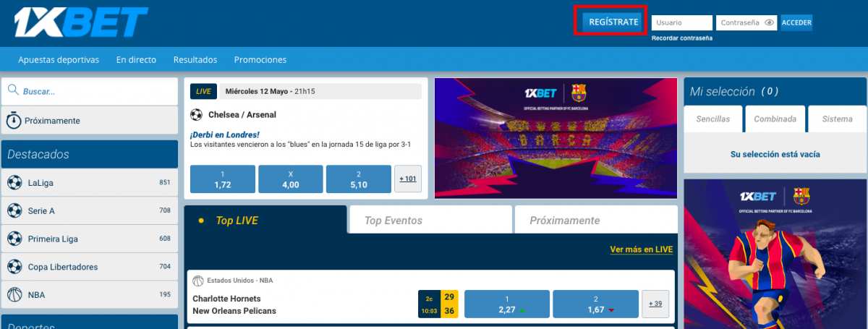The image size is (868, 329).
Task: Expand +39 more markets for Hornets game
Action: click(655, 304)
